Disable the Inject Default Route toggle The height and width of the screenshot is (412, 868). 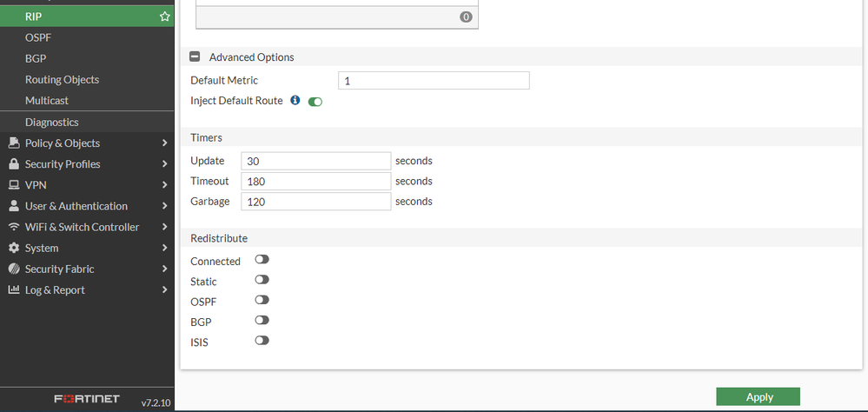tap(315, 102)
